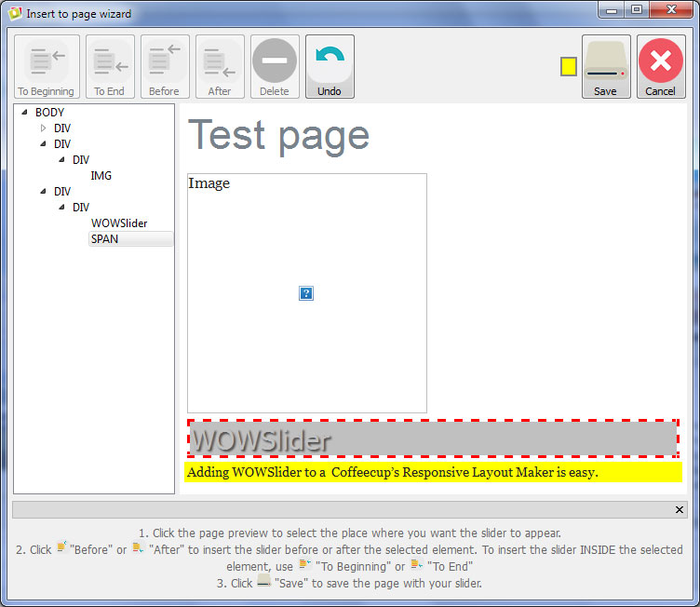Maximize the Insert to page wizard window
The height and width of the screenshot is (607, 700).
[x=637, y=10]
